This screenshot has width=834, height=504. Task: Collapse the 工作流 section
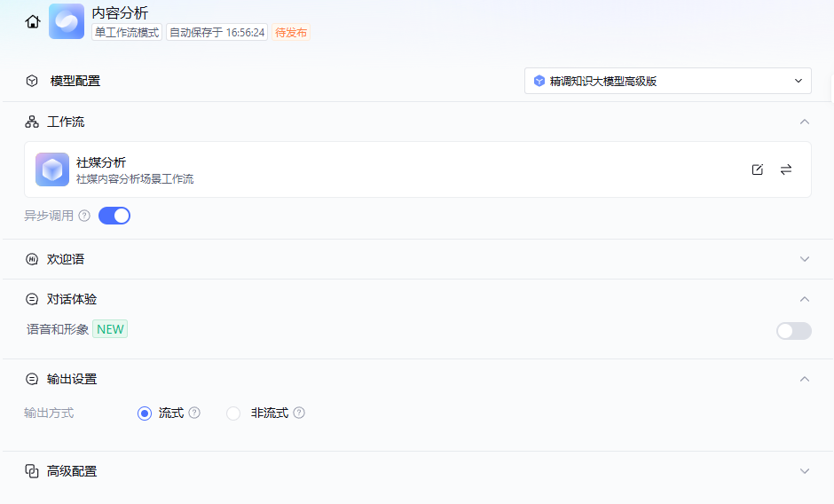point(804,122)
